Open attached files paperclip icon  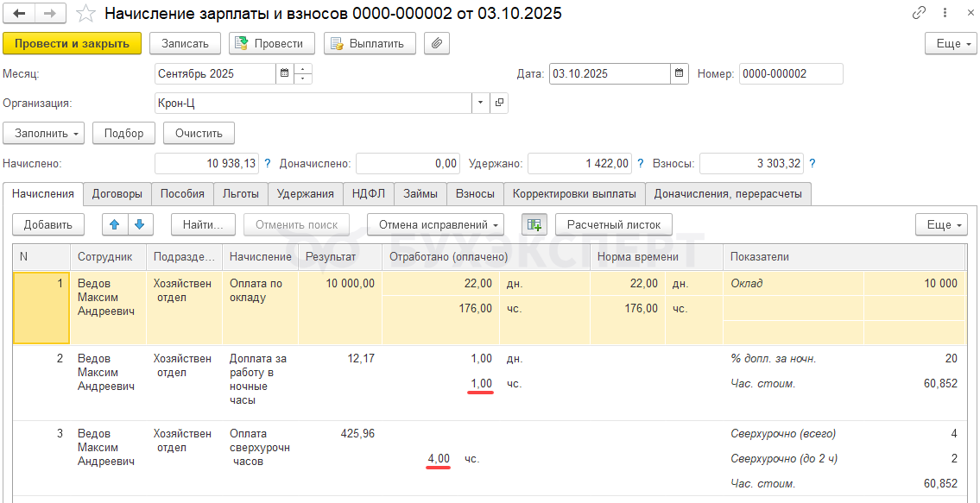437,43
